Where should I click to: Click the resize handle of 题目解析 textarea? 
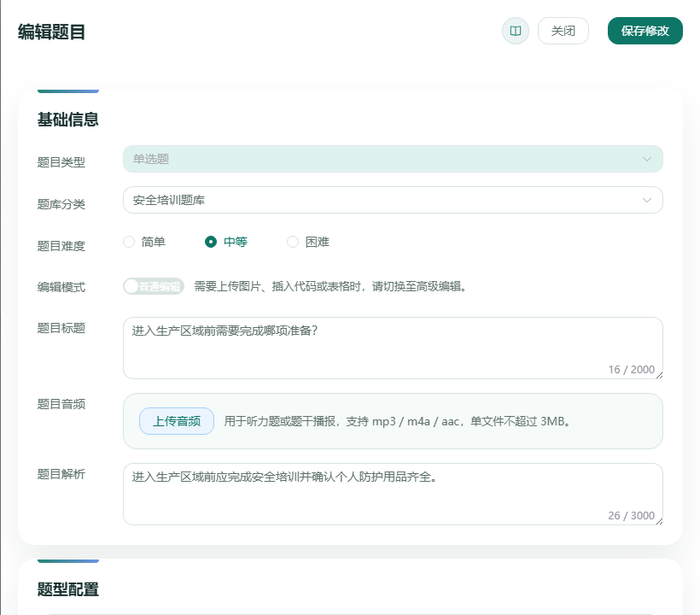[x=659, y=521]
